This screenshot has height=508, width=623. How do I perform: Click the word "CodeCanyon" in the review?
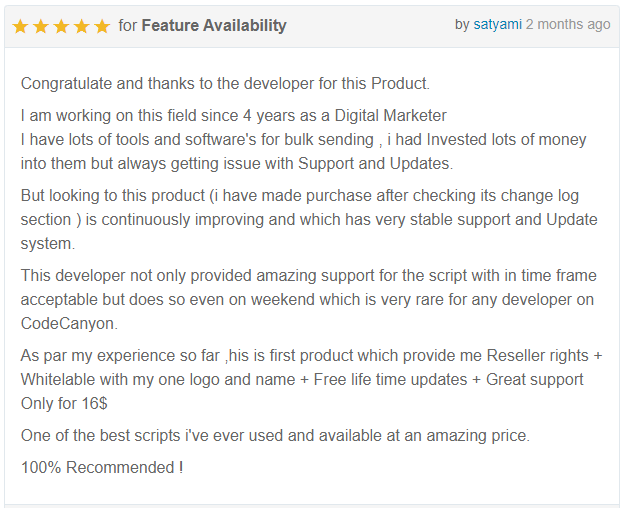coord(68,324)
